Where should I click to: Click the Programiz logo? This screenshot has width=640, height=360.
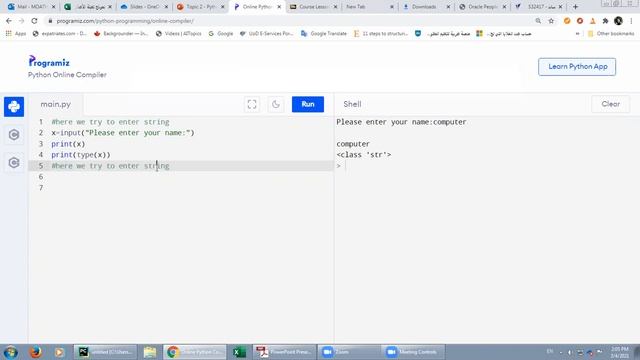(49, 62)
